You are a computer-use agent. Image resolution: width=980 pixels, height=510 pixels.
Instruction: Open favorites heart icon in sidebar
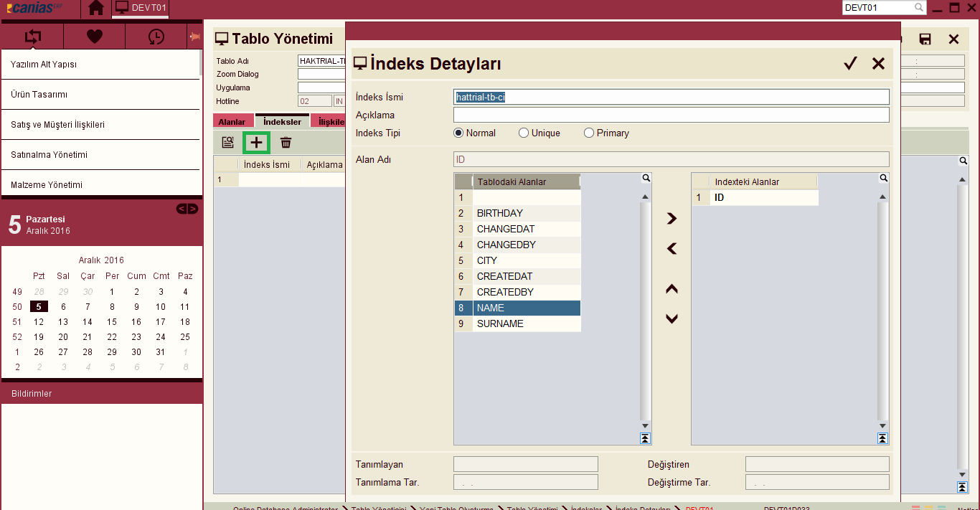(94, 37)
